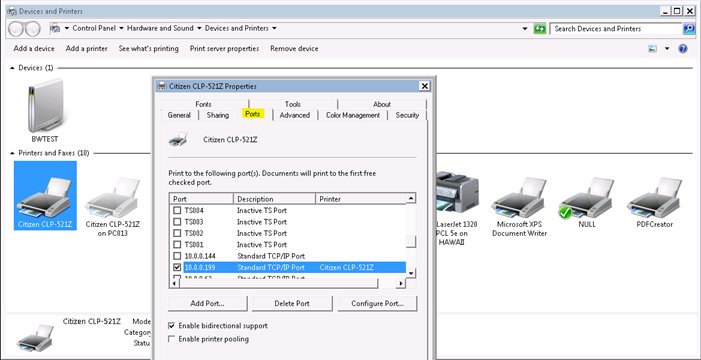701x360 pixels.
Task: Click the details pane printer thumbnail
Action: pyautogui.click(x=35, y=338)
